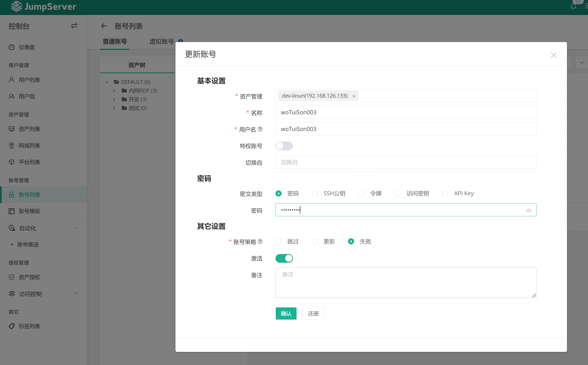Turn off the 激活 switch
The image size is (588, 365).
click(284, 258)
